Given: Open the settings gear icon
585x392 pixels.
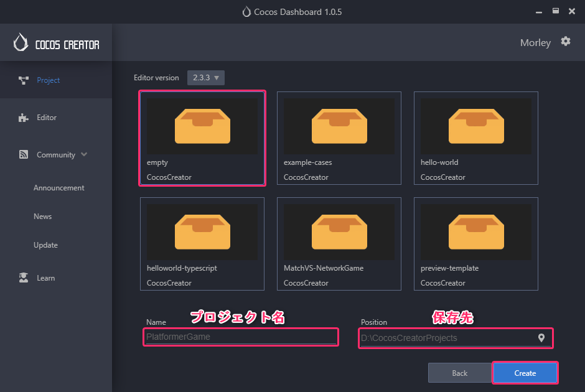Looking at the screenshot, I should pos(566,42).
